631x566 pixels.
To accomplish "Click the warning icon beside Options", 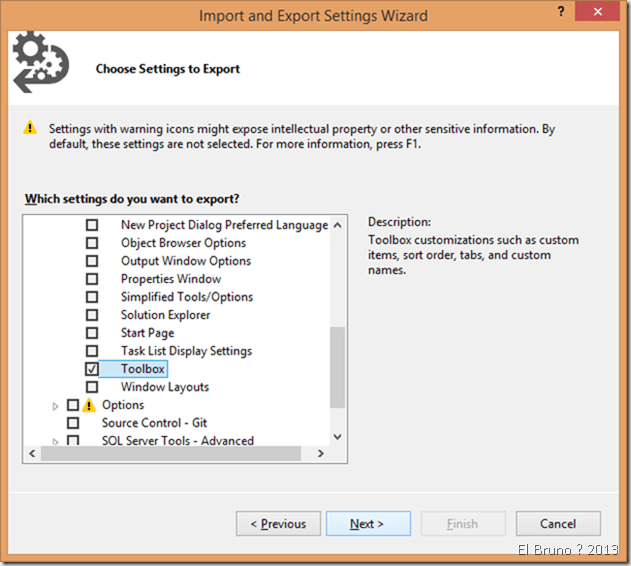I will click(88, 405).
